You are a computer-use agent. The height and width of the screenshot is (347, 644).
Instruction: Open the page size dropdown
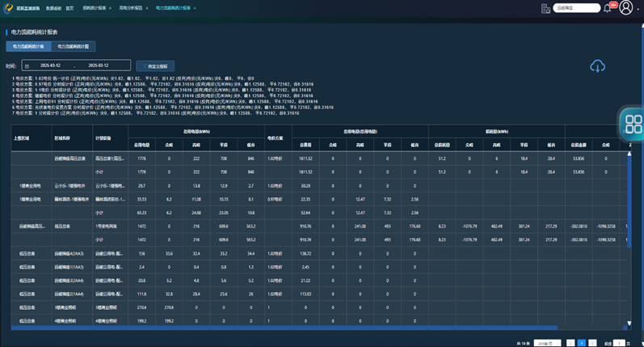pyautogui.click(x=546, y=343)
